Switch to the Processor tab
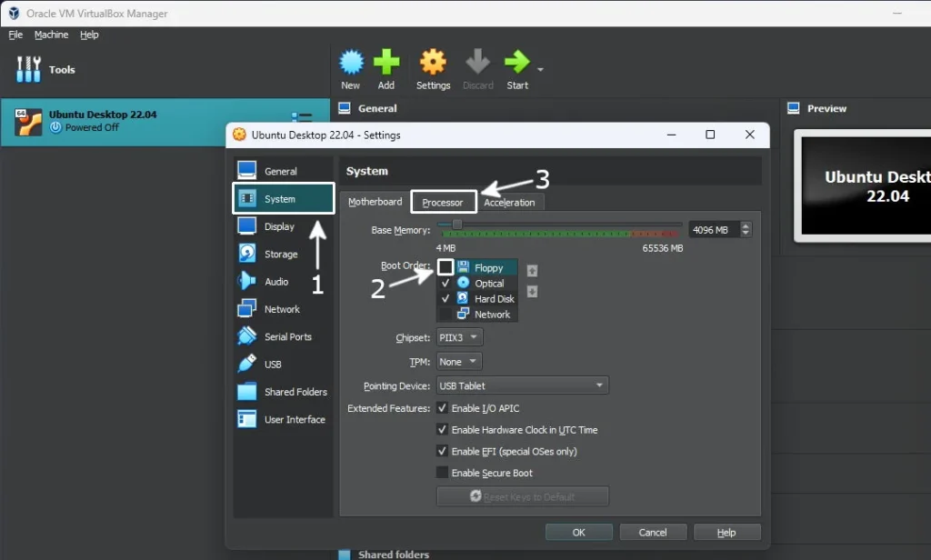The image size is (931, 560). click(x=443, y=202)
